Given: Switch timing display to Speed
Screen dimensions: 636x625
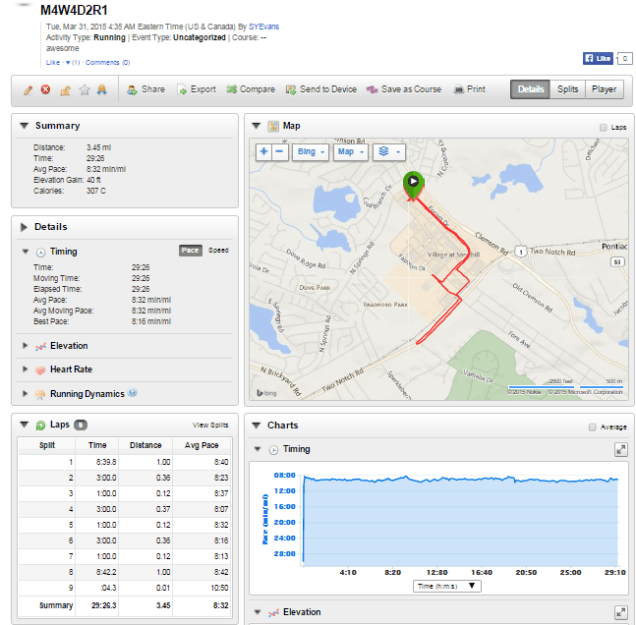Looking at the screenshot, I should coord(218,251).
